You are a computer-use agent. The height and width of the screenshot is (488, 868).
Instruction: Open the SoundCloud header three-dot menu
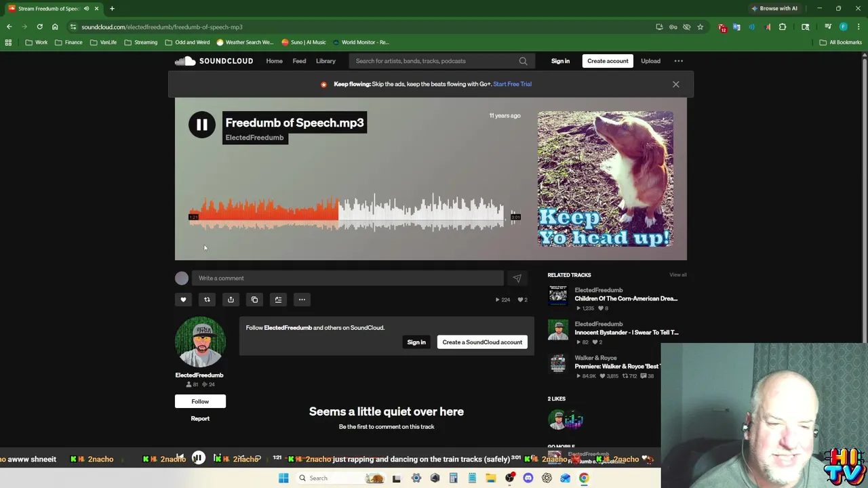(x=678, y=61)
